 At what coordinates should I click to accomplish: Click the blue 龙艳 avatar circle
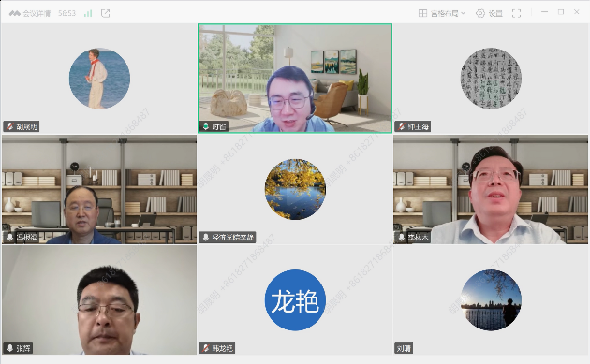pyautogui.click(x=295, y=300)
